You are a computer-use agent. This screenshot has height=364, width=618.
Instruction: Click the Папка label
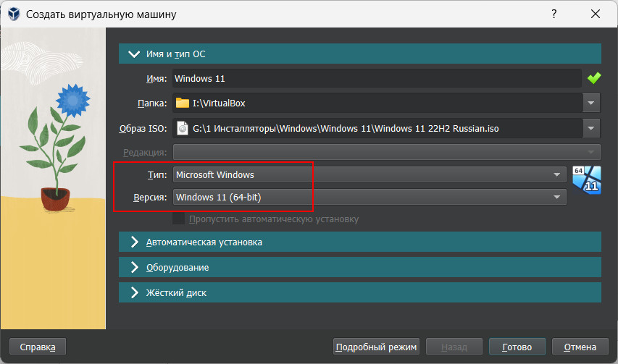pos(151,103)
